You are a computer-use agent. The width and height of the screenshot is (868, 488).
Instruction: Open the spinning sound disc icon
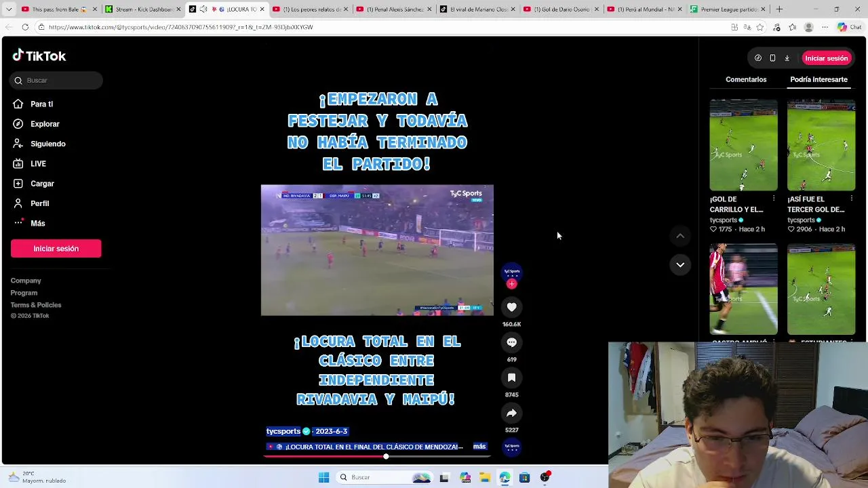coord(512,447)
